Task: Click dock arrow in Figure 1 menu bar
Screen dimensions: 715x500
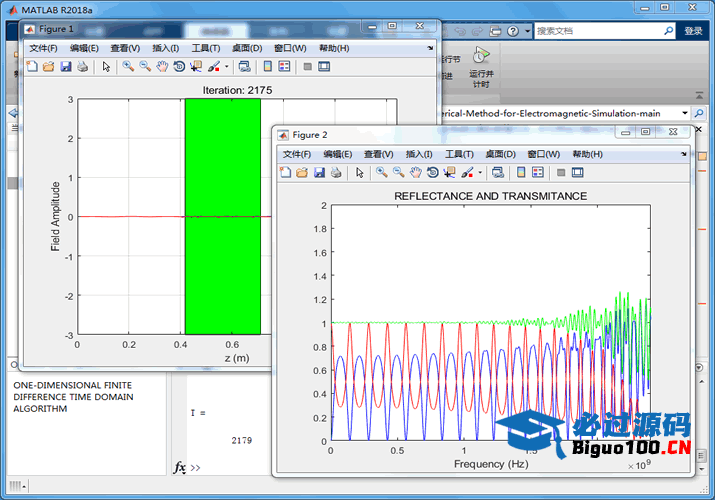Action: pos(430,48)
